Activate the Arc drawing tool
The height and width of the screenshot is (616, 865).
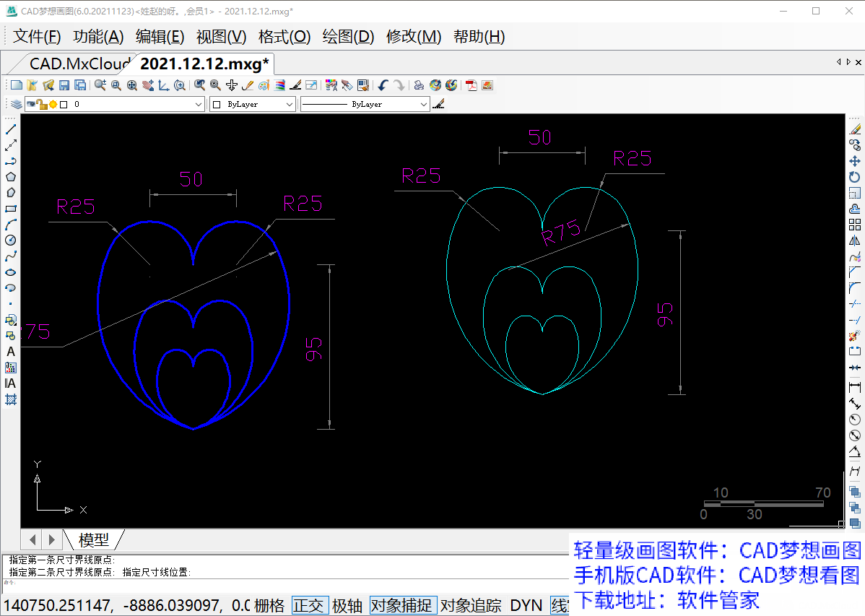tap(11, 225)
